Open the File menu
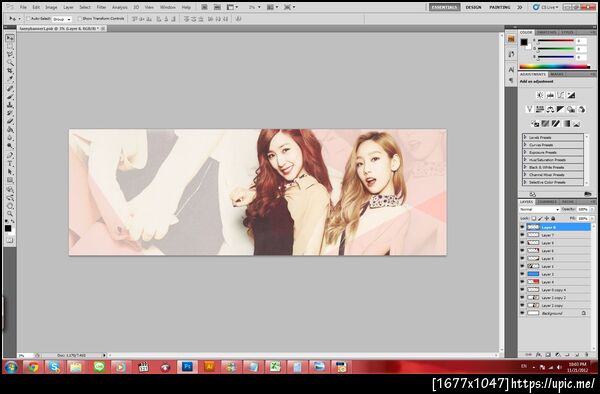Screen dimensions: 600x394 pos(23,7)
